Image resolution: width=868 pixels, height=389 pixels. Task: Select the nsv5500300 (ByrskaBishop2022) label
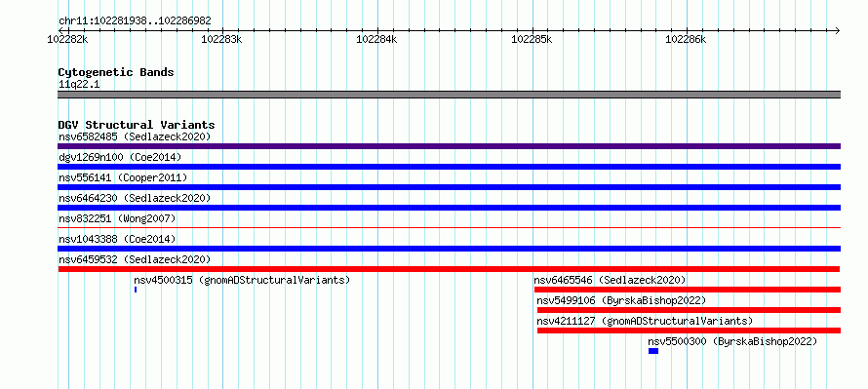point(732,341)
